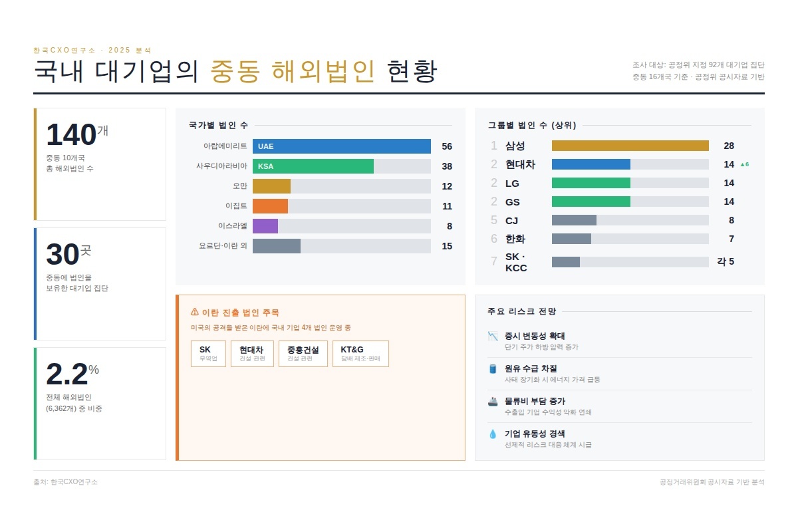The image size is (798, 532).
Task: Select the SK 무역업 company card
Action: pyautogui.click(x=208, y=354)
